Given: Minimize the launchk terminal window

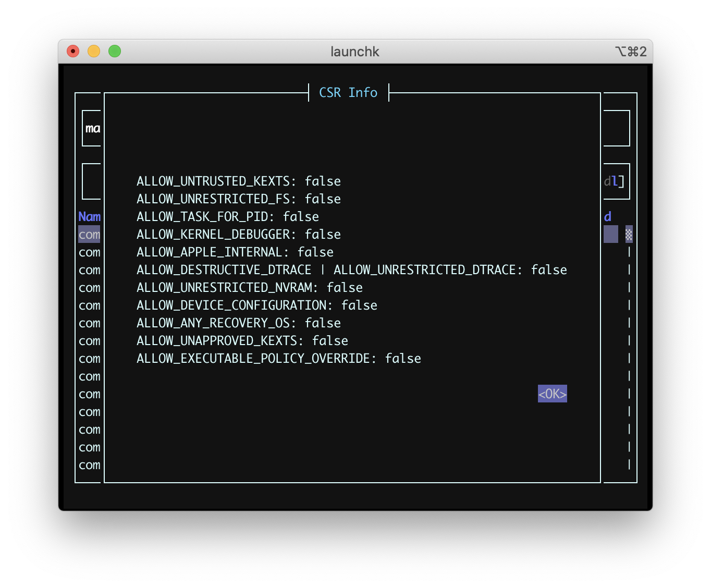Looking at the screenshot, I should 94,51.
